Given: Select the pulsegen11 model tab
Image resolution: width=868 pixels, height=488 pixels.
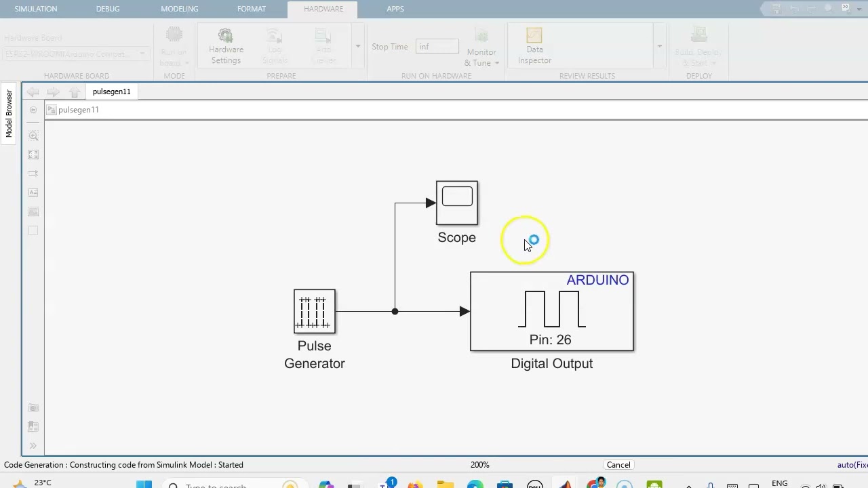Looking at the screenshot, I should pos(112,91).
